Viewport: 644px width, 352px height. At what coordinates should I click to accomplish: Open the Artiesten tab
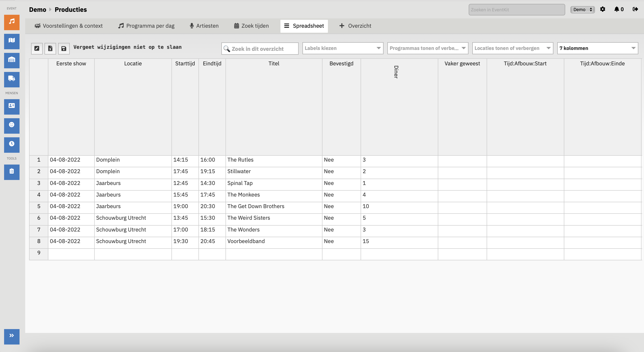click(x=204, y=26)
